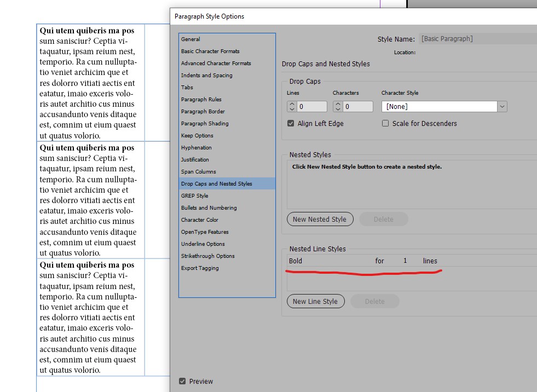The height and width of the screenshot is (392, 537).
Task: Open Indents and Spacing settings
Action: coord(227,75)
